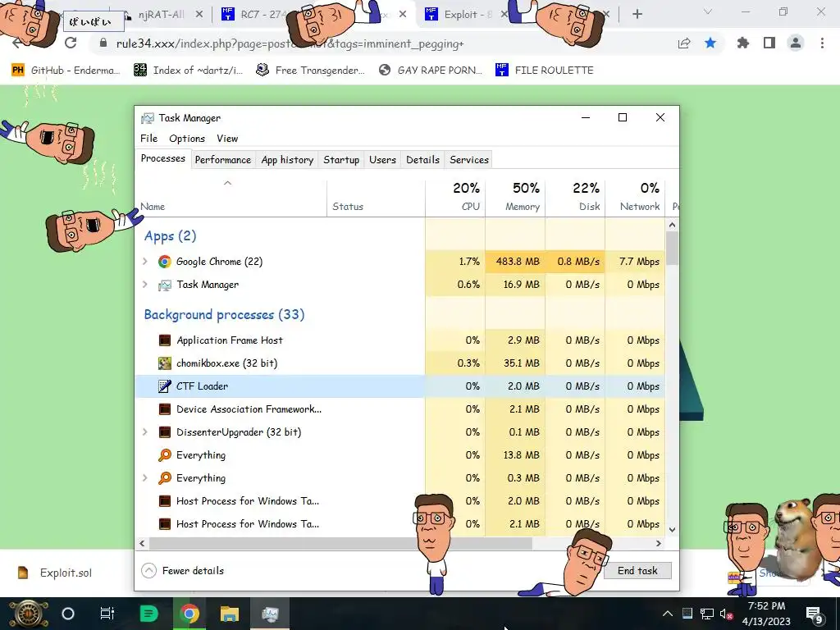Image resolution: width=840 pixels, height=630 pixels.
Task: Click the Task Manager process row icon
Action: pos(164,285)
